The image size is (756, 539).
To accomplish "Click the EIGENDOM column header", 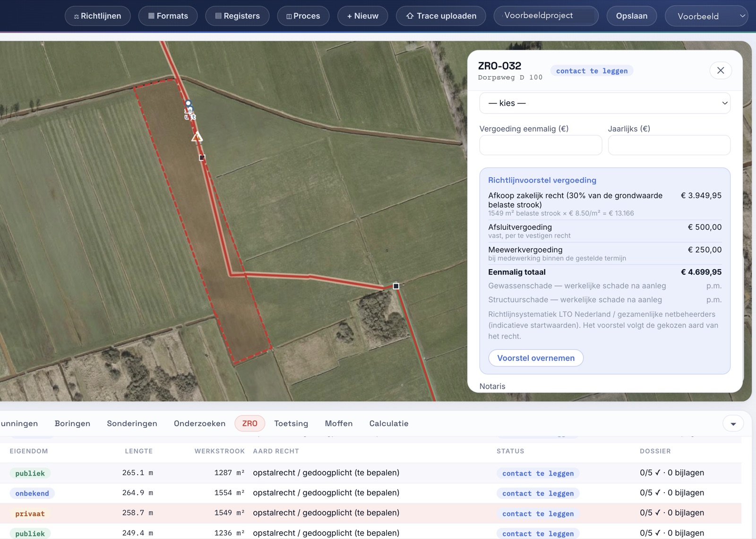I will (29, 451).
